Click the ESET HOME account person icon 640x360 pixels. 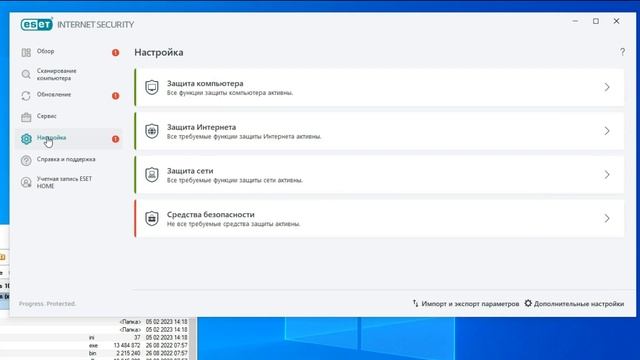click(x=26, y=182)
